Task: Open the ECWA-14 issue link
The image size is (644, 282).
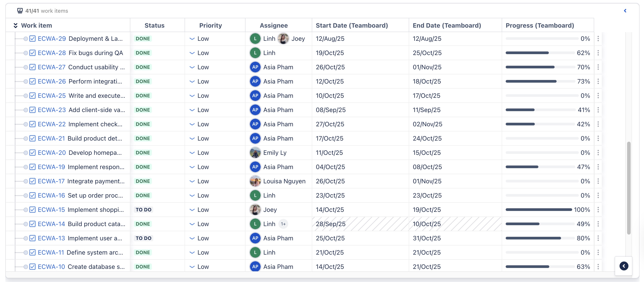Action: click(x=51, y=224)
